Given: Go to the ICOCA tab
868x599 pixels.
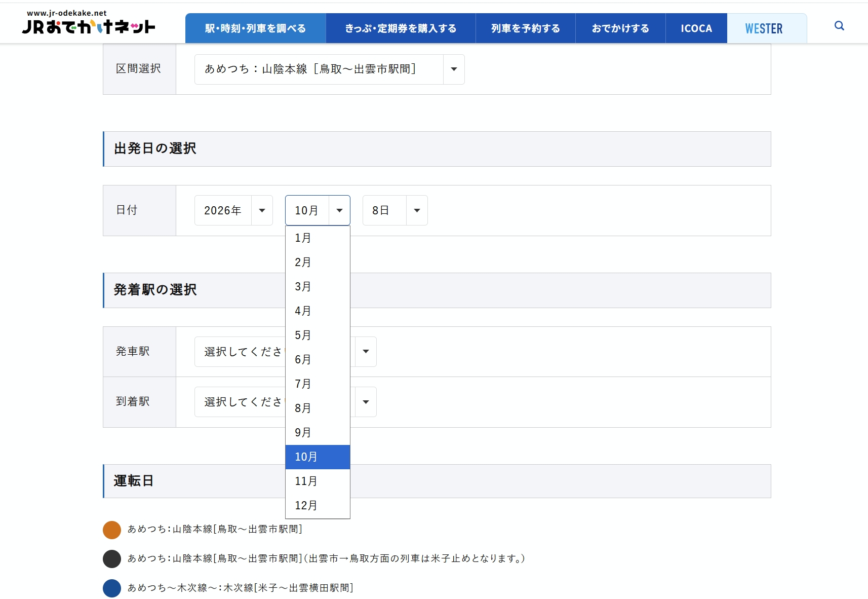Looking at the screenshot, I should click(696, 28).
